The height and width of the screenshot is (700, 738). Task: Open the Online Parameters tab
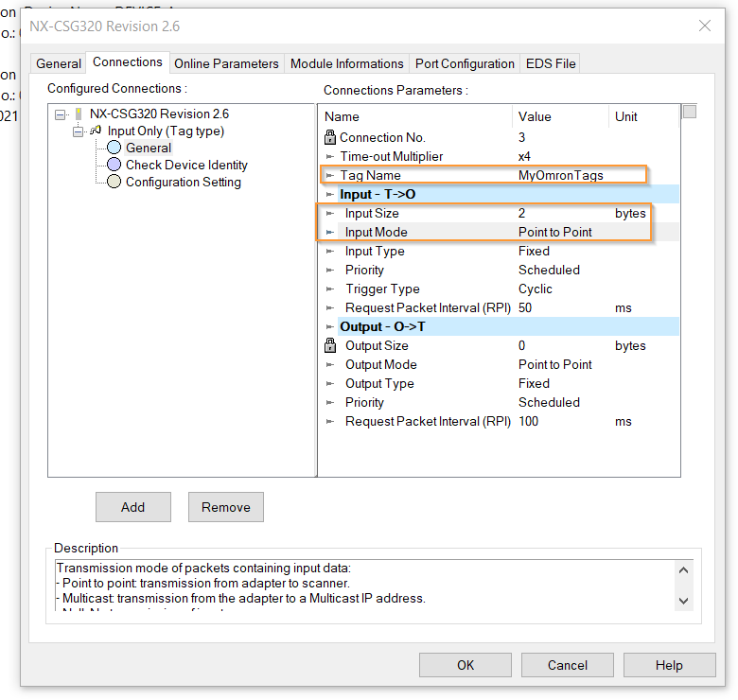pyautogui.click(x=226, y=63)
